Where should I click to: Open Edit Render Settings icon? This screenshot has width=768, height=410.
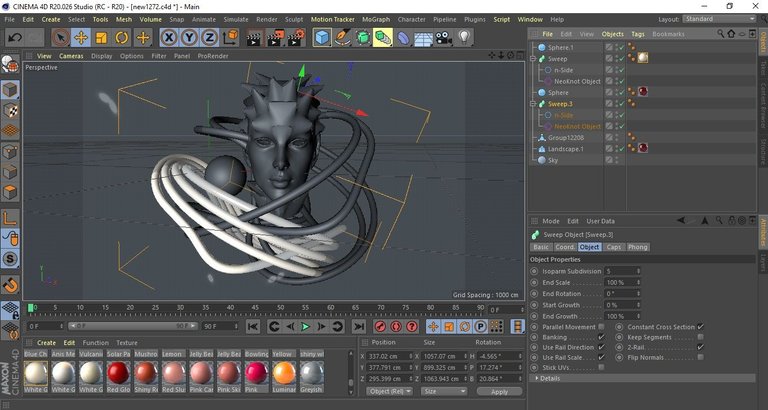point(296,38)
